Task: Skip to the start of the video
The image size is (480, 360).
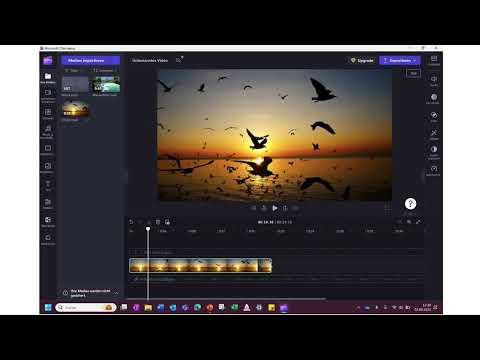Action: (253, 208)
